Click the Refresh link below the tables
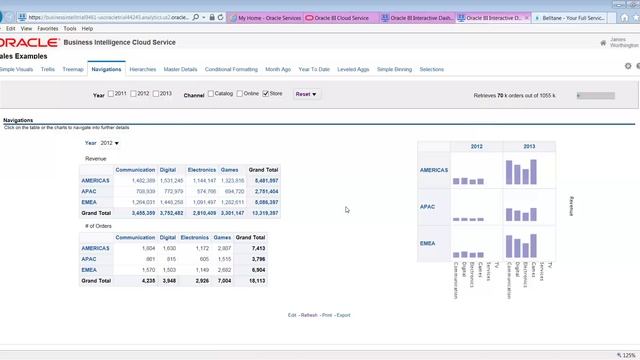 [x=309, y=315]
